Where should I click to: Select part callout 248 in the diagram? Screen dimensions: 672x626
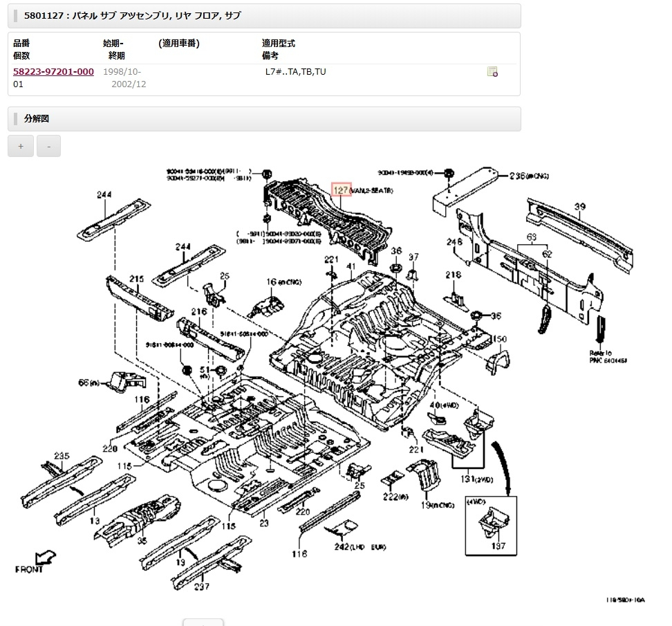click(454, 242)
